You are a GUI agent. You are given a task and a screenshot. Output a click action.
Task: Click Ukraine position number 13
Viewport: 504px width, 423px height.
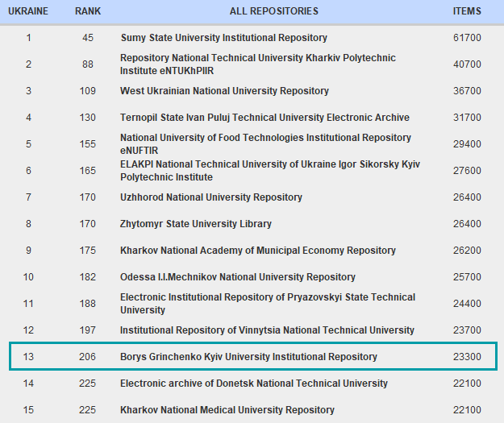(x=28, y=357)
